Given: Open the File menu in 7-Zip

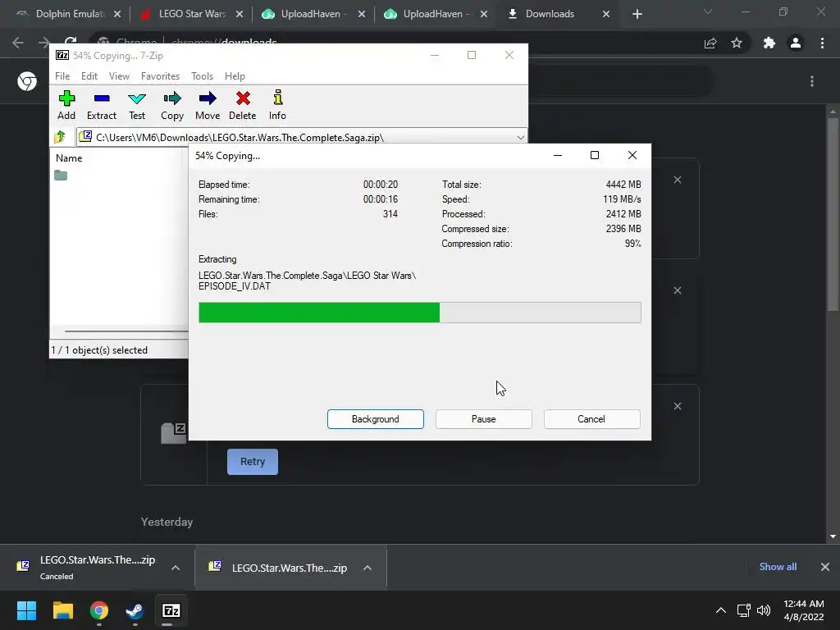Looking at the screenshot, I should (x=62, y=76).
